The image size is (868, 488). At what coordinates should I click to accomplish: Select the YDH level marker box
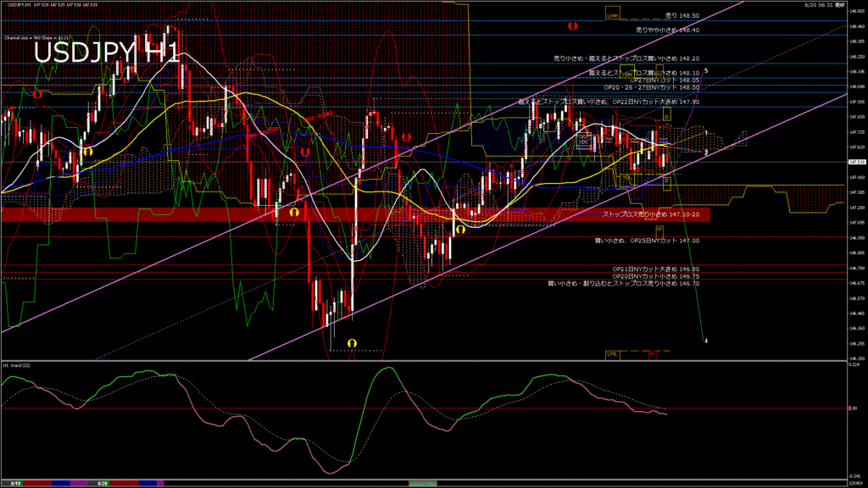[x=627, y=74]
